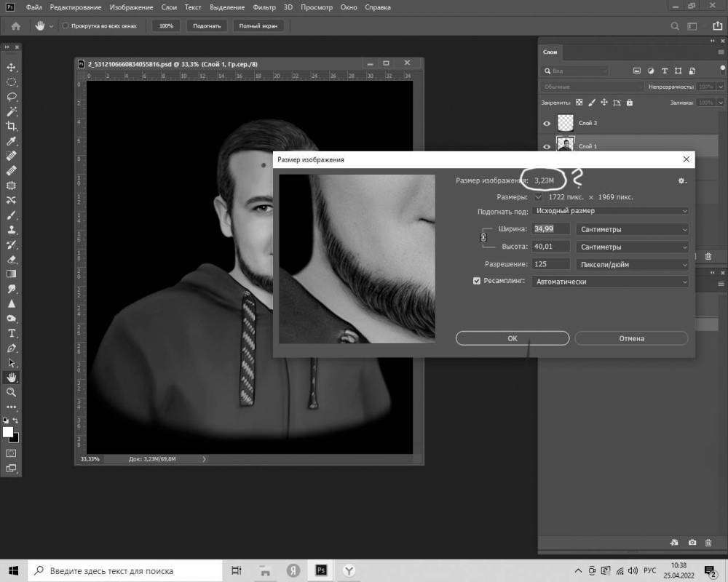728x582 pixels.
Task: Select the Move tool
Action: (x=12, y=67)
